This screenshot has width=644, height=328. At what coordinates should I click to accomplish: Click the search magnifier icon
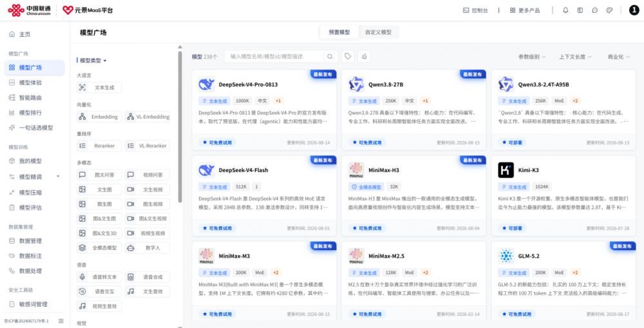330,56
